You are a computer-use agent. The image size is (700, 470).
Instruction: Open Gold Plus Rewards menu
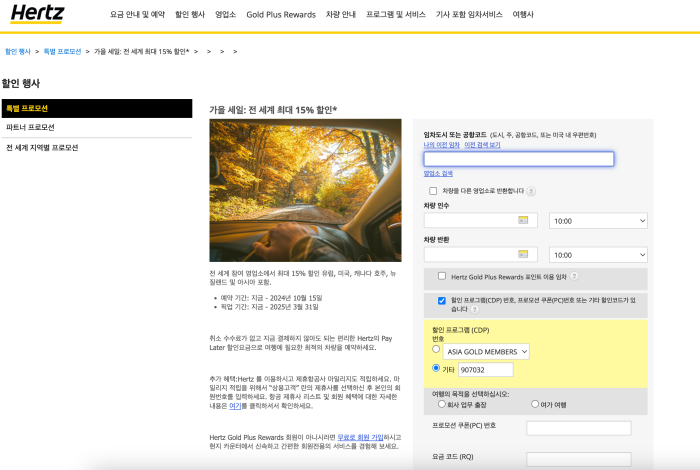pyautogui.click(x=281, y=14)
